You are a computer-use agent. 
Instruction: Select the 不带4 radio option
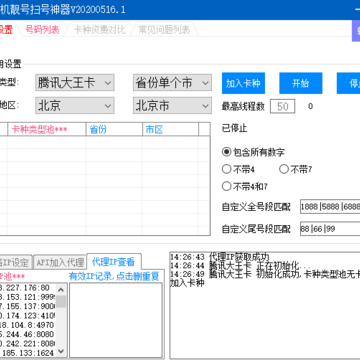[238, 169]
